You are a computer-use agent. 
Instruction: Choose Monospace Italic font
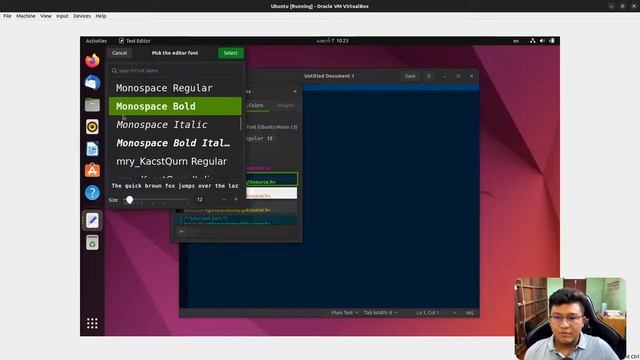(175, 124)
